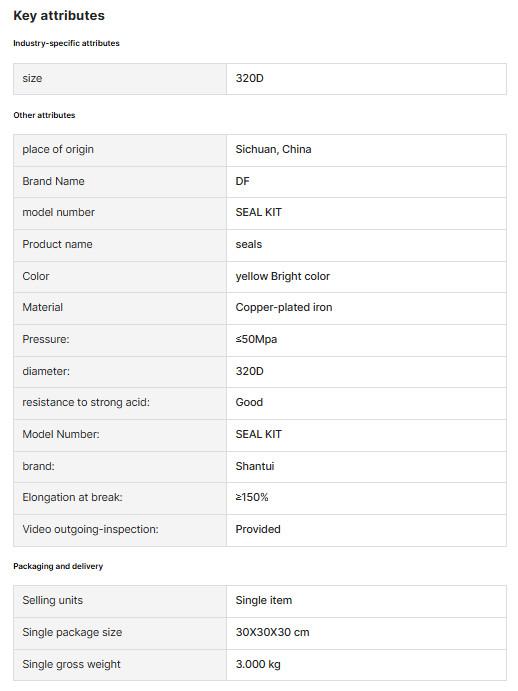518x691 pixels.
Task: Select the Selling units Single item value
Action: coord(264,601)
